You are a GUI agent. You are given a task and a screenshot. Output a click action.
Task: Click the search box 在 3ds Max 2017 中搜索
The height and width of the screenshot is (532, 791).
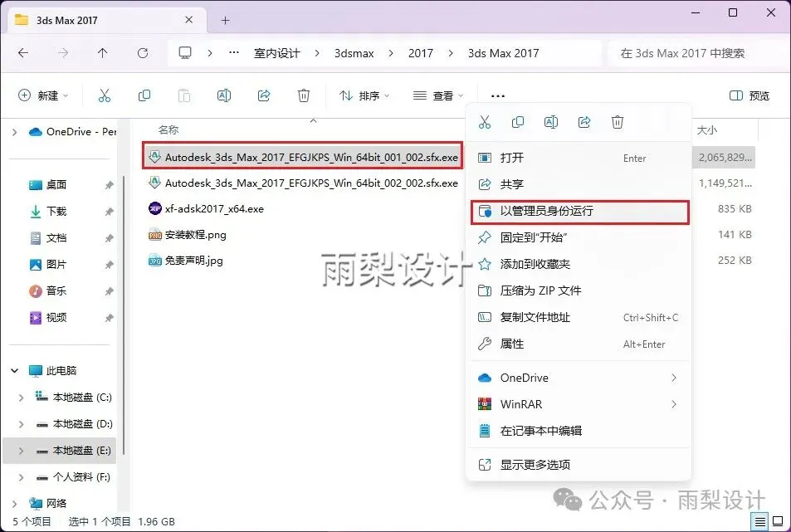click(698, 53)
